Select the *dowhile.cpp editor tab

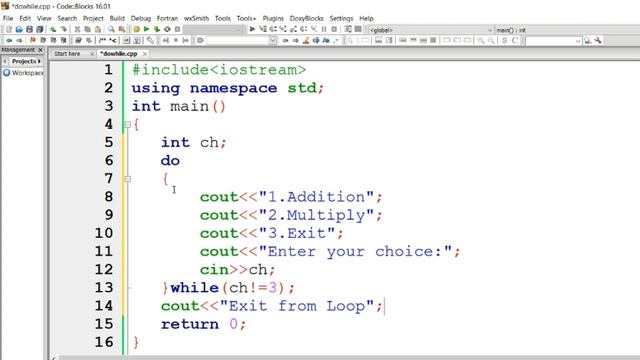click(x=119, y=53)
